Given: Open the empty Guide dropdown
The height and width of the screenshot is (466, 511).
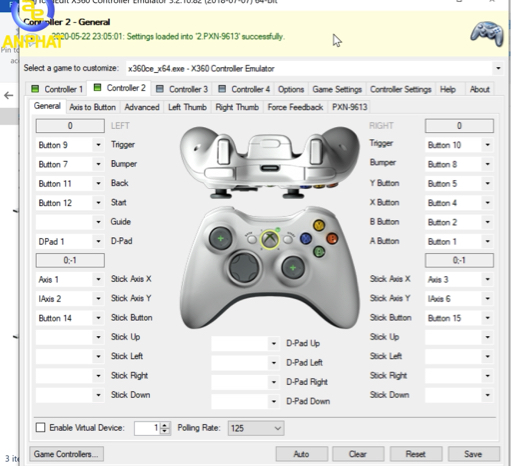Looking at the screenshot, I should point(98,222).
